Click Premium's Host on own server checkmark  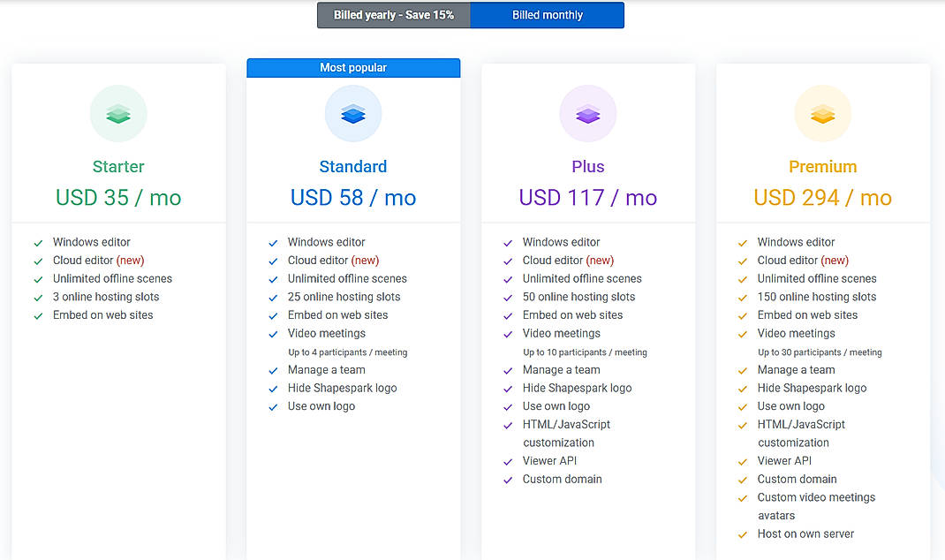tap(743, 534)
